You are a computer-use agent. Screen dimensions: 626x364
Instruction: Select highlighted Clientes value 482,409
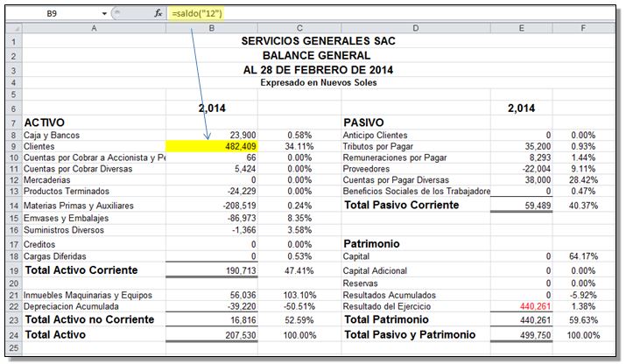[x=212, y=146]
